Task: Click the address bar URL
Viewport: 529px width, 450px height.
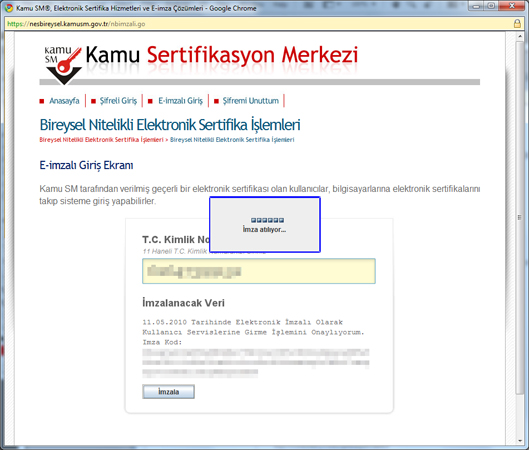Action: [76, 24]
